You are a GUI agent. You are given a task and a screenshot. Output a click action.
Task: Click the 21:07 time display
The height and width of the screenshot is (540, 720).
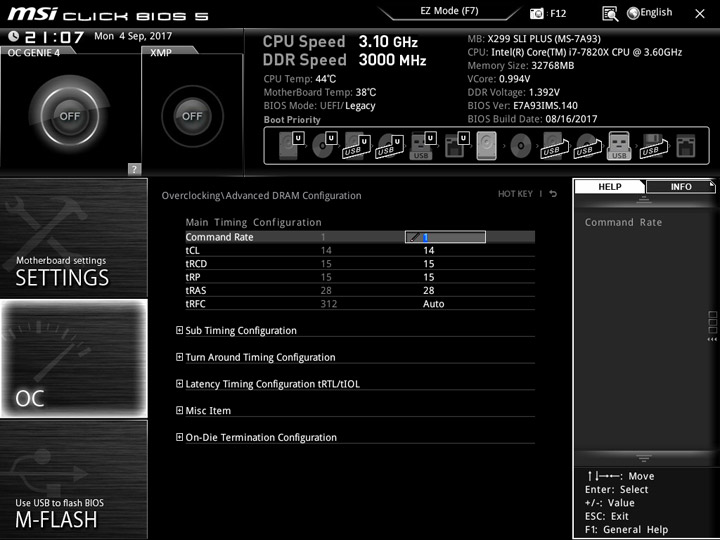pyautogui.click(x=54, y=37)
